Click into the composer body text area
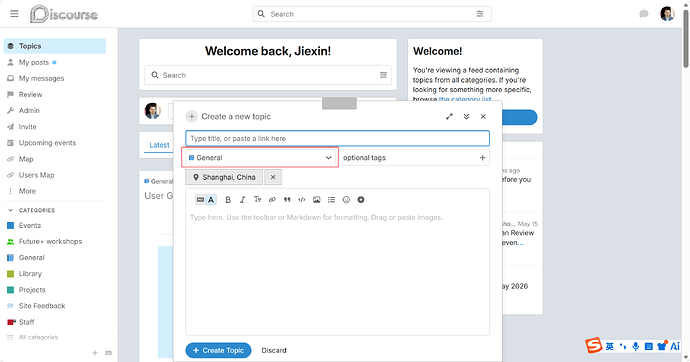Screen dimensions: 690x362 click(x=338, y=273)
